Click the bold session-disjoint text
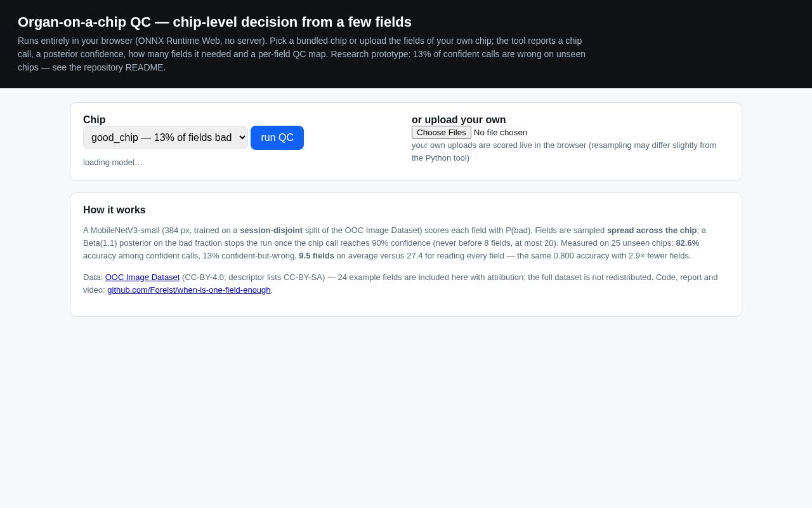This screenshot has width=812, height=508. [271, 230]
